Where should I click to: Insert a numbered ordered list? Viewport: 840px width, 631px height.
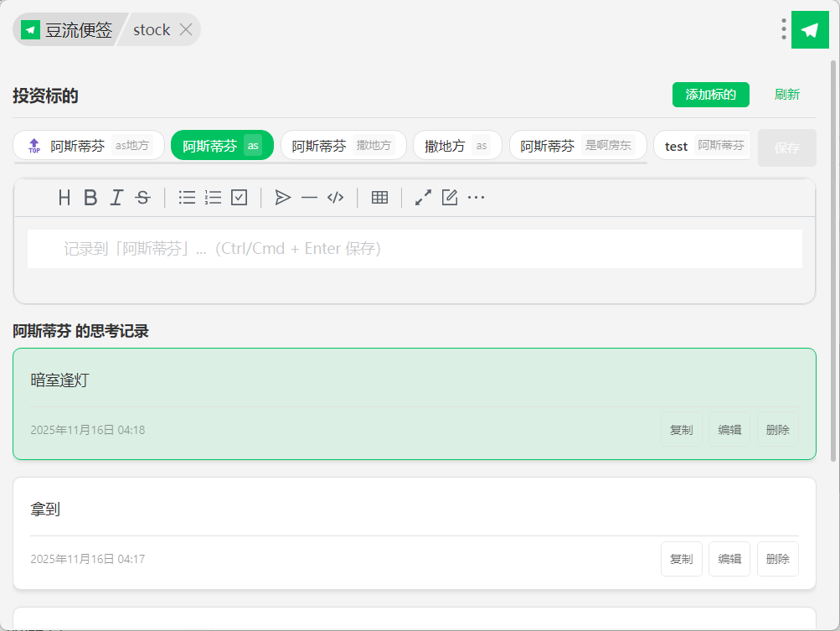click(213, 198)
